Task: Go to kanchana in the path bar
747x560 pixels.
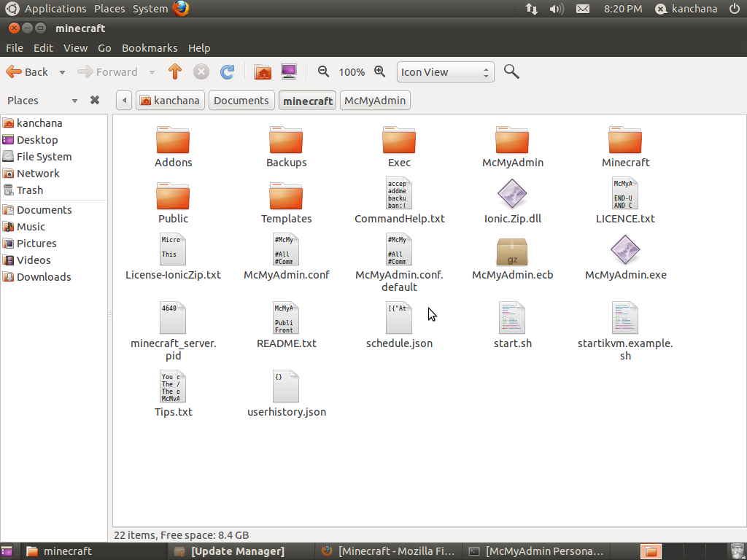Action: [170, 101]
